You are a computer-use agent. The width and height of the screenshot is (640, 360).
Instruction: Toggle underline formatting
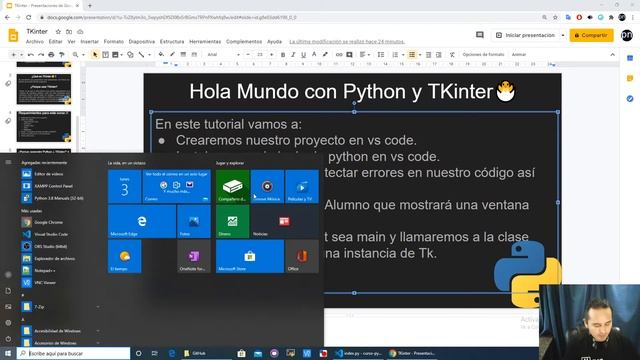[303, 55]
